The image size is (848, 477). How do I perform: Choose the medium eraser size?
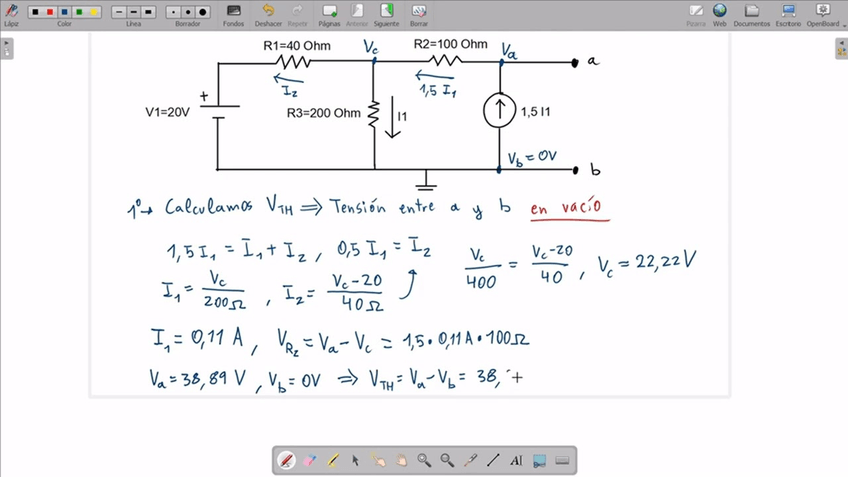coord(188,11)
